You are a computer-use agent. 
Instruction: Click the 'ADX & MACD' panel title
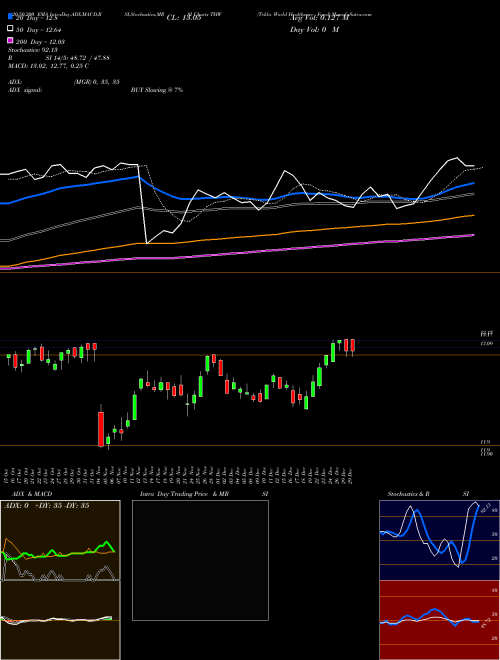pos(32,494)
